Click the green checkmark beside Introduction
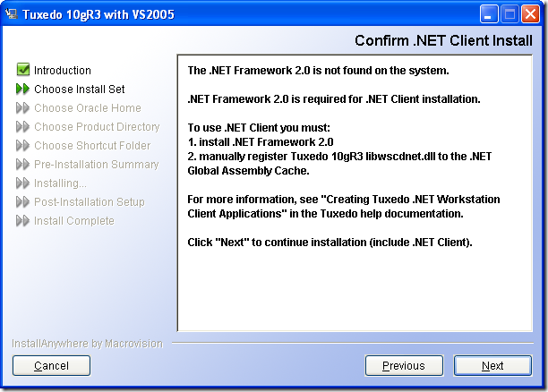The image size is (548, 392). click(x=23, y=70)
